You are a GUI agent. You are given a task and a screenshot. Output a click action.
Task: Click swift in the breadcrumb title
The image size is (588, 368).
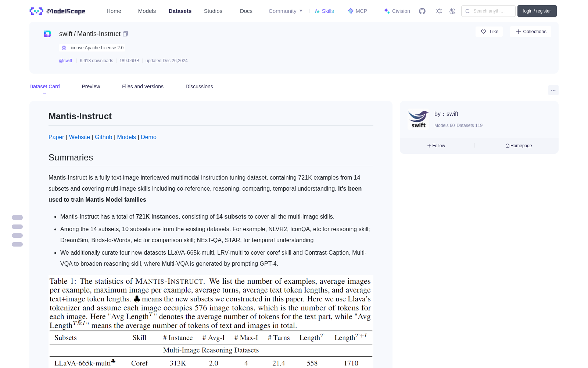point(66,34)
